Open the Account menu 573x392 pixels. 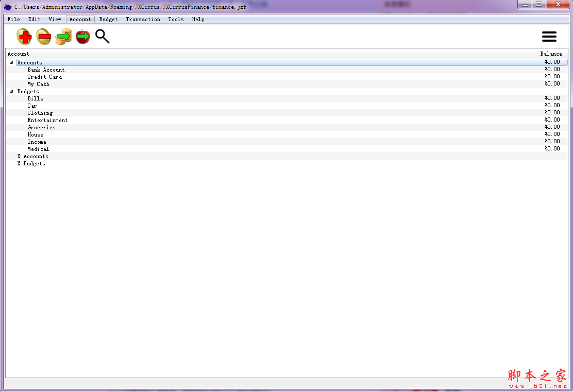pyautogui.click(x=80, y=20)
